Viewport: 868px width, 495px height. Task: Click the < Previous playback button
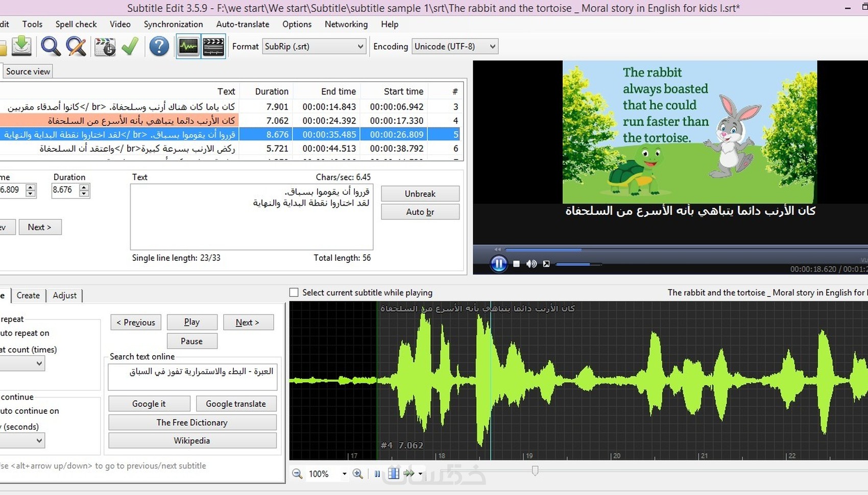[x=136, y=323]
